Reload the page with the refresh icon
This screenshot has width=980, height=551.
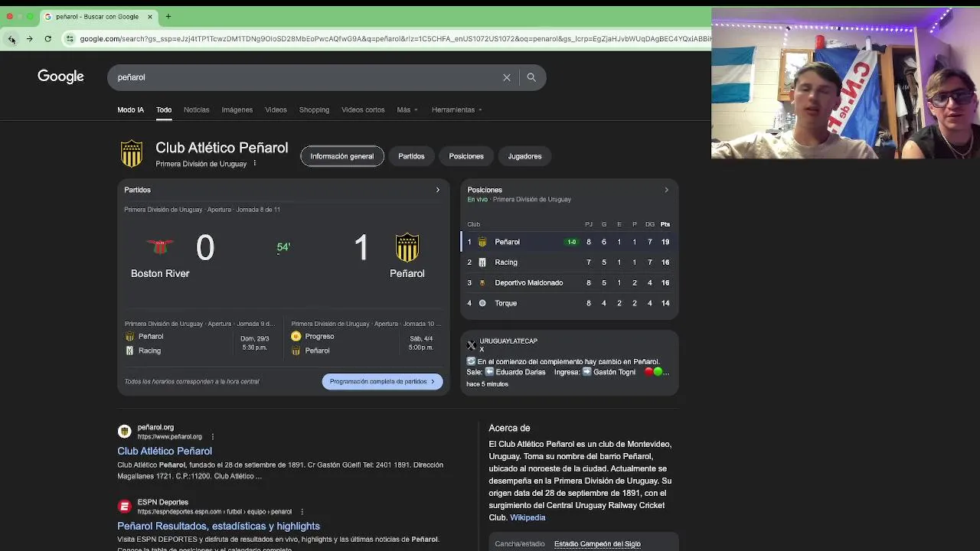47,39
